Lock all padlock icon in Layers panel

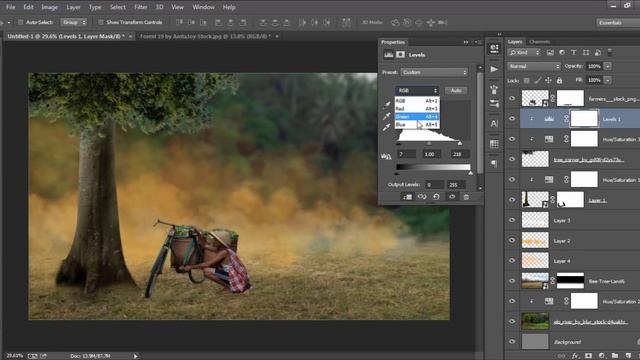559,80
